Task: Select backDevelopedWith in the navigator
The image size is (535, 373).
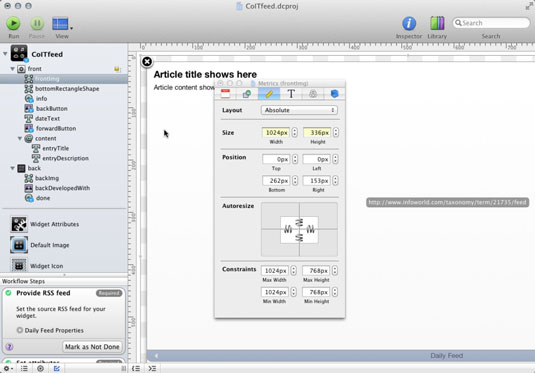Action: [62, 188]
